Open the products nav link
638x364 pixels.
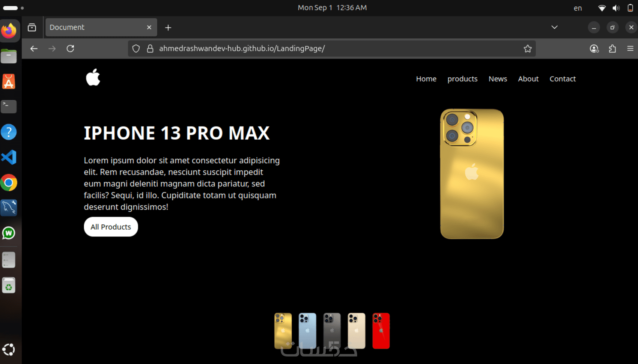462,79
